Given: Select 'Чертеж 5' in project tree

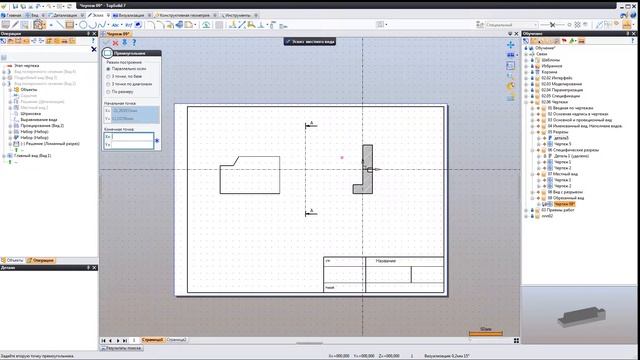Looking at the screenshot, I should 563,144.
